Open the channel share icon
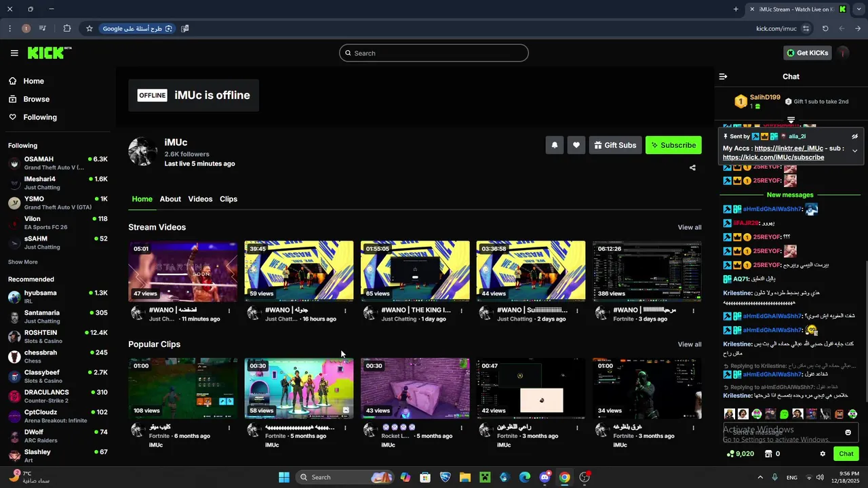Screen dimensions: 868x488 coord(692,167)
